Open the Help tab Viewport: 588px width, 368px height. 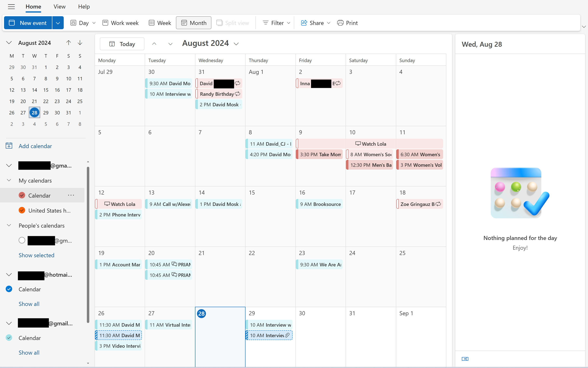[84, 6]
